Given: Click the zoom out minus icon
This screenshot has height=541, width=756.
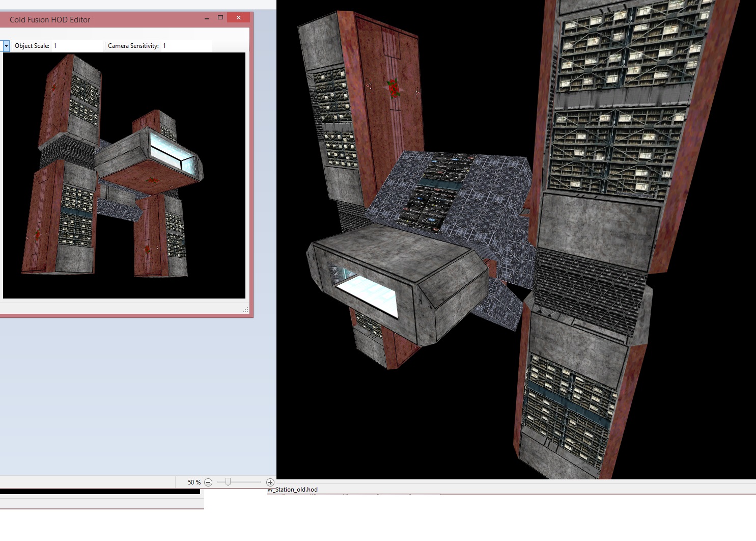Looking at the screenshot, I should (x=208, y=482).
